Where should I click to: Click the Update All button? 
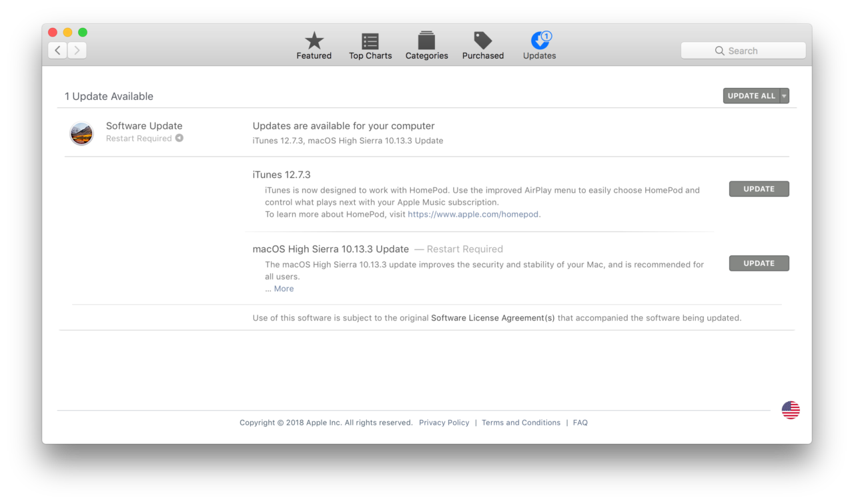click(751, 95)
